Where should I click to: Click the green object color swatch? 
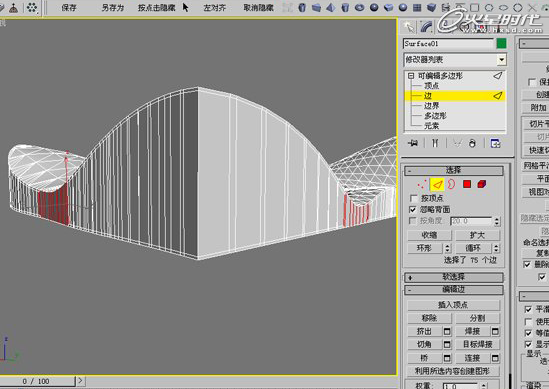point(501,43)
